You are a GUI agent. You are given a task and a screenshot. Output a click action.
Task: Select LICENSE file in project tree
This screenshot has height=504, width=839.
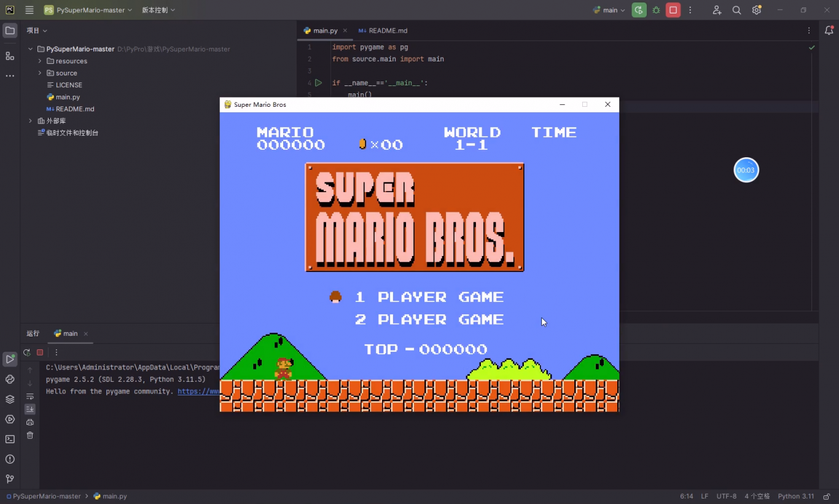click(x=69, y=85)
